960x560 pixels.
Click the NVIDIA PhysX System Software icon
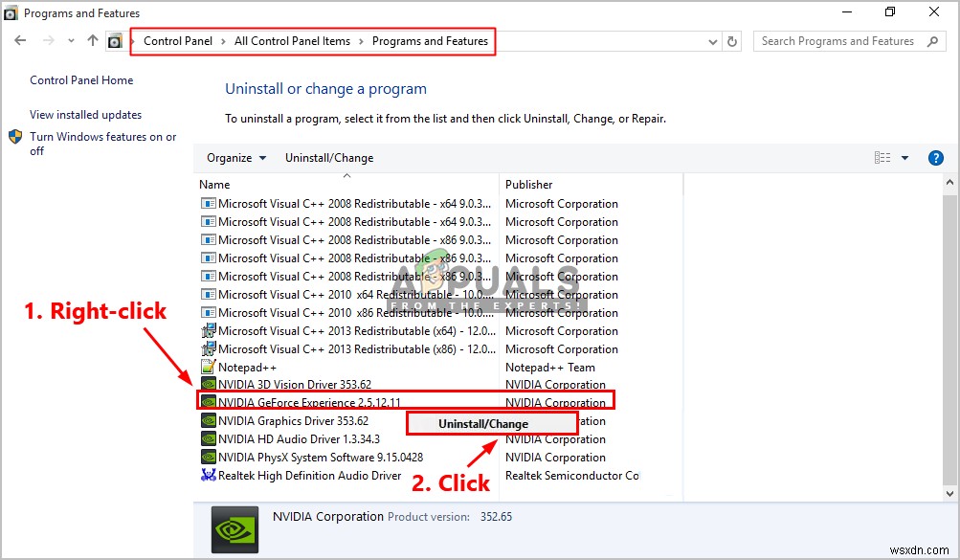point(208,458)
